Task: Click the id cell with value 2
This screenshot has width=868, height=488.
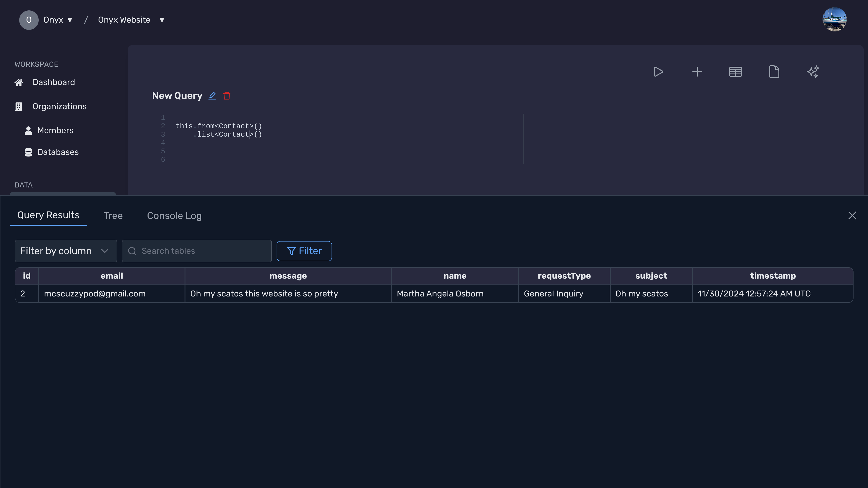Action: pos(27,294)
